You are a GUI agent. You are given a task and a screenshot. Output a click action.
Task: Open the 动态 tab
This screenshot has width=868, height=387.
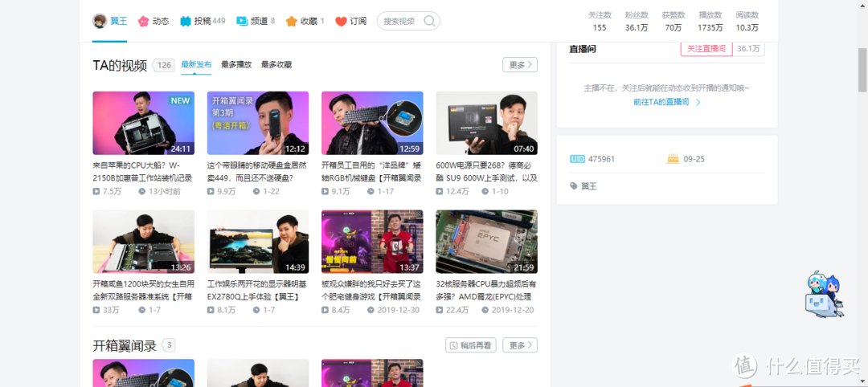pyautogui.click(x=154, y=21)
